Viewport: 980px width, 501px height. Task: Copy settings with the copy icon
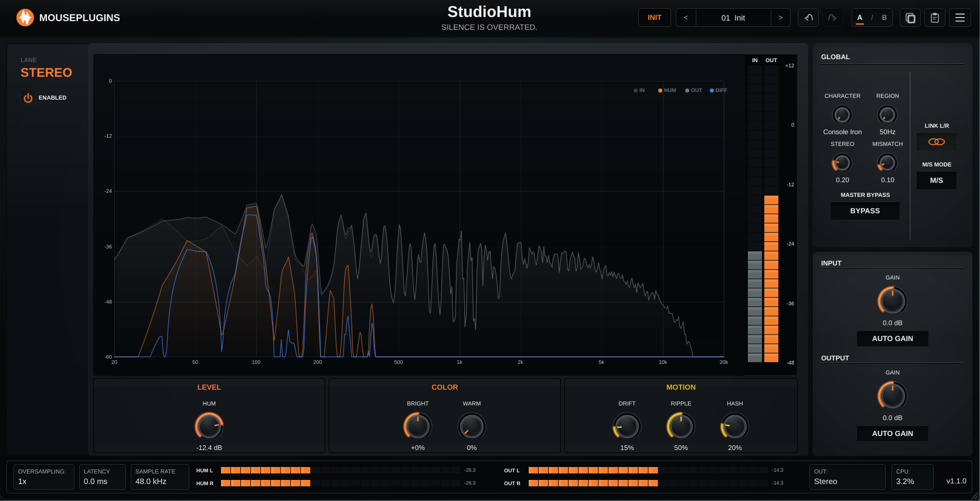(910, 18)
